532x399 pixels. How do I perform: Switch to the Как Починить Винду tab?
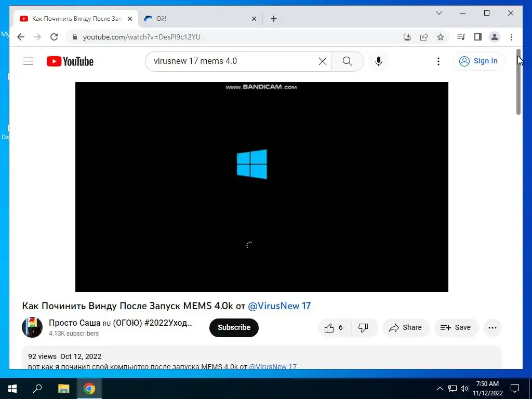[x=76, y=19]
